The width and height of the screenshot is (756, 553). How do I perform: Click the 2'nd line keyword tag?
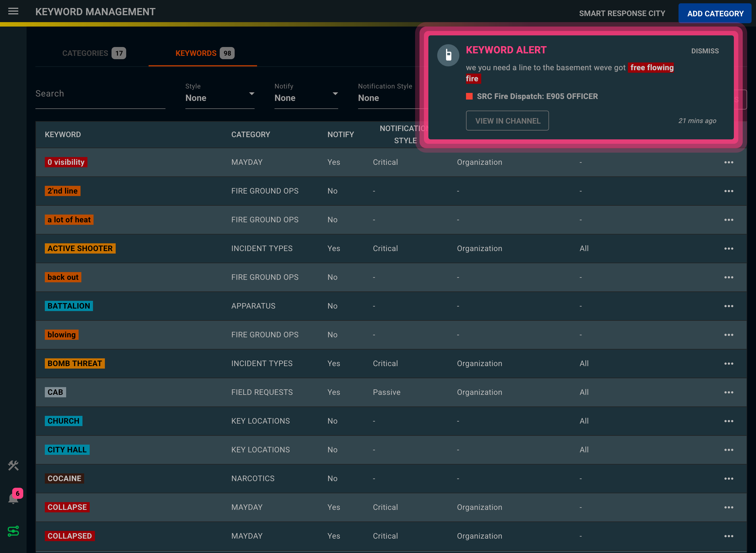[62, 191]
